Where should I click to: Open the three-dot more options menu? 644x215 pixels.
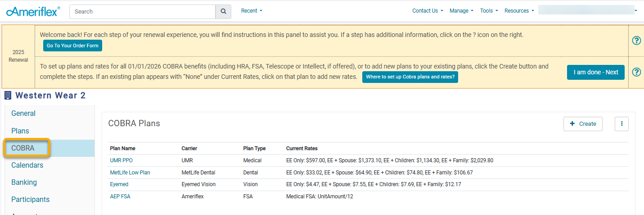(621, 124)
